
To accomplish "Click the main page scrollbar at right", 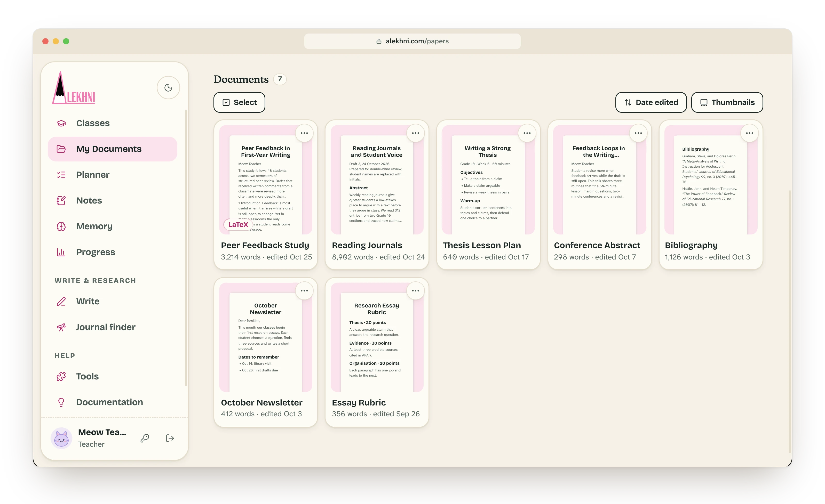I will click(790, 321).
